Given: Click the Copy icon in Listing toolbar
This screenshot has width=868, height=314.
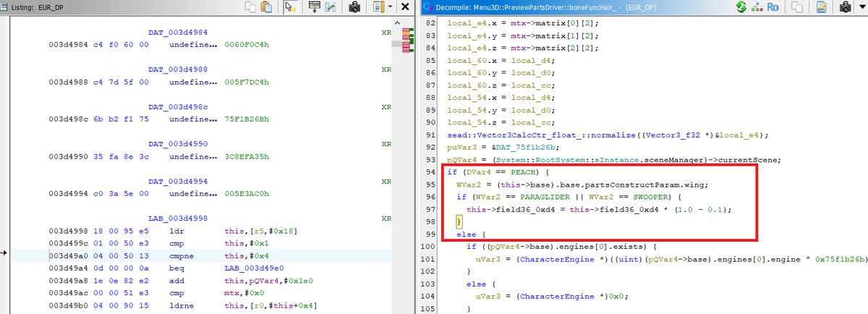Looking at the screenshot, I should [x=251, y=7].
